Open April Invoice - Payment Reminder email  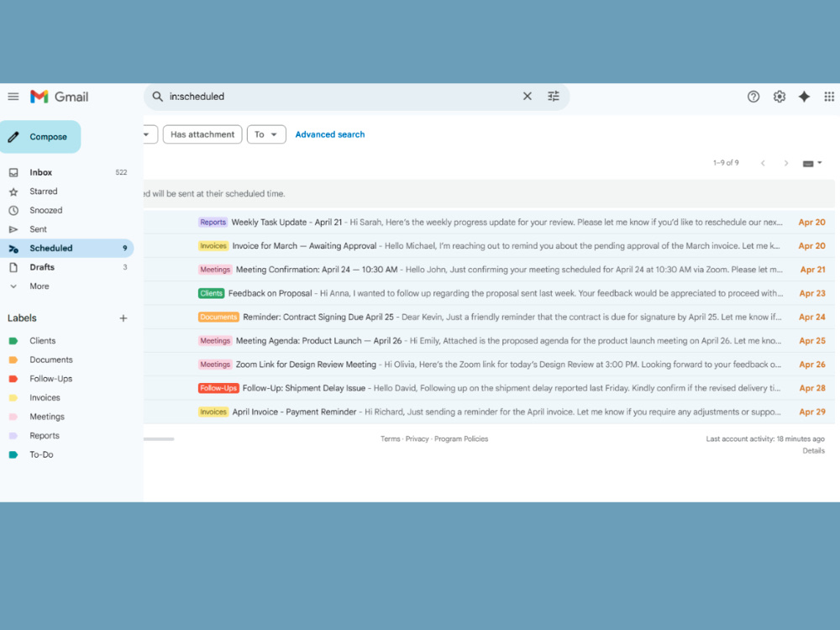489,412
